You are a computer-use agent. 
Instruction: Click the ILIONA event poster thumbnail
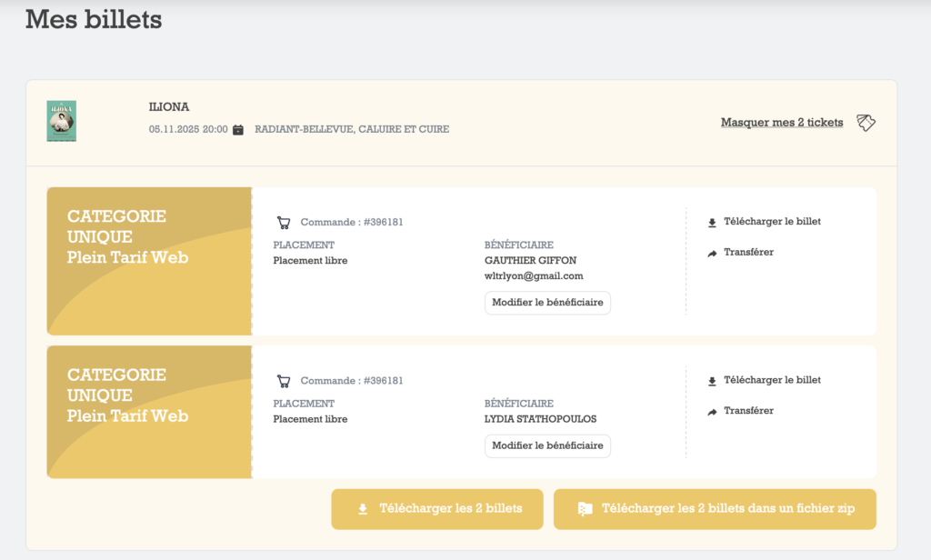pos(62,121)
